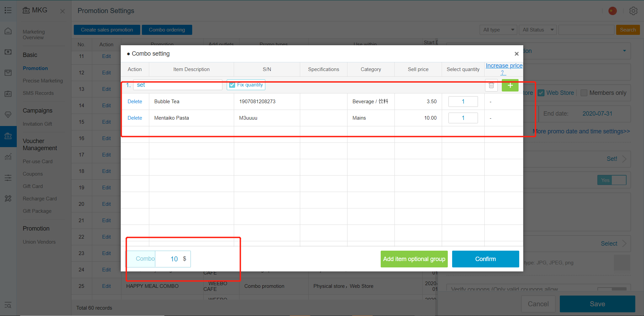This screenshot has height=316, width=644.
Task: Click the tools cross icon in left rail
Action: coord(8,198)
